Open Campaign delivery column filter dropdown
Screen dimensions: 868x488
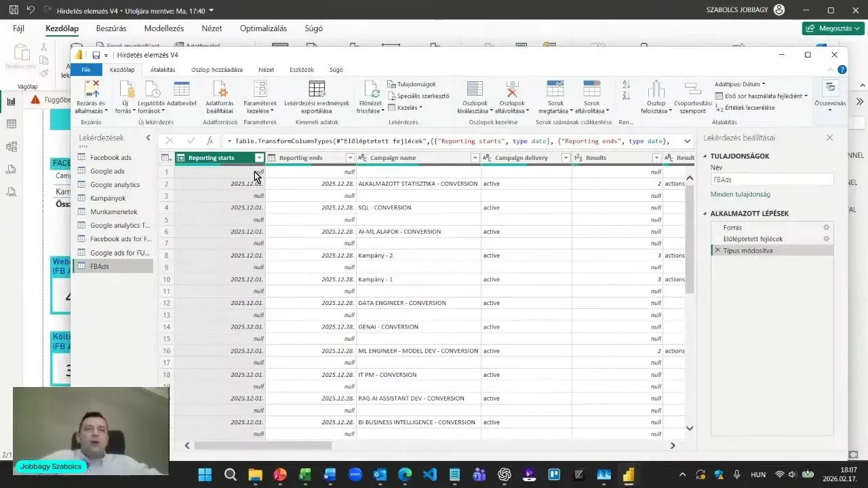point(566,158)
